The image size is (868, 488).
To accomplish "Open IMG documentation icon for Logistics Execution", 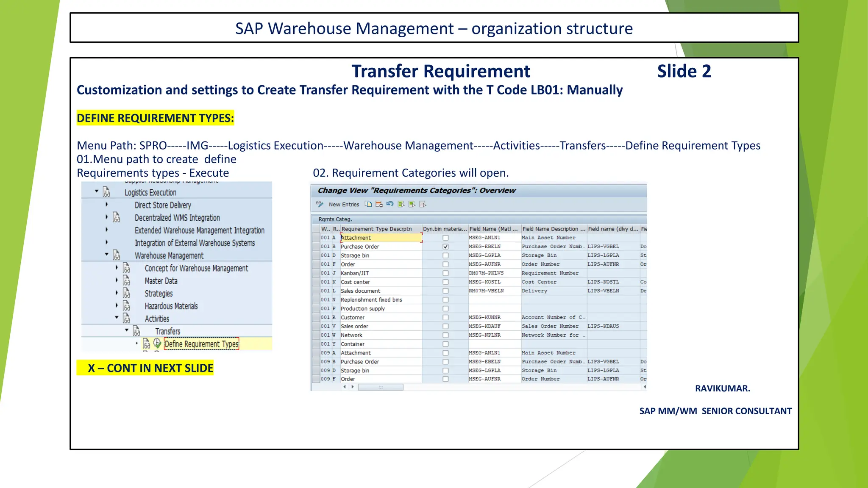I will click(x=106, y=192).
